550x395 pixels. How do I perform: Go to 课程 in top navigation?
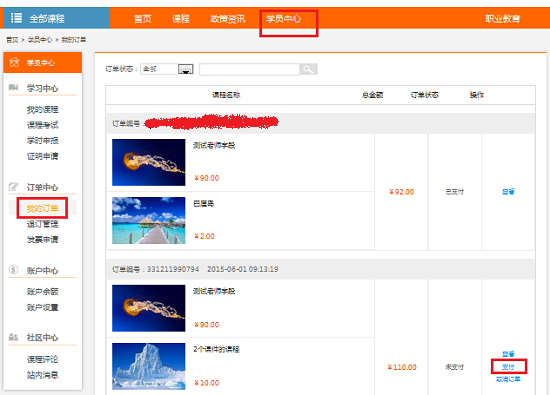click(181, 18)
